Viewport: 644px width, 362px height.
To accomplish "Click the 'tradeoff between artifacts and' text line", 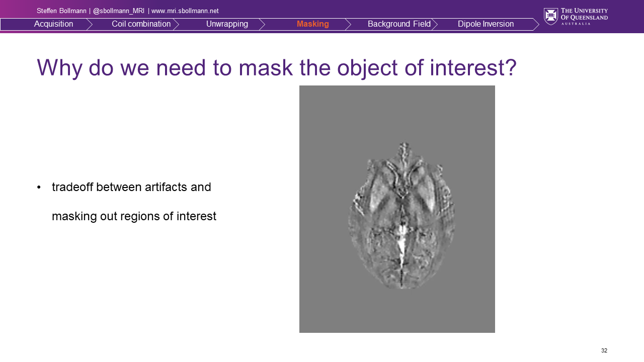I will tap(131, 188).
